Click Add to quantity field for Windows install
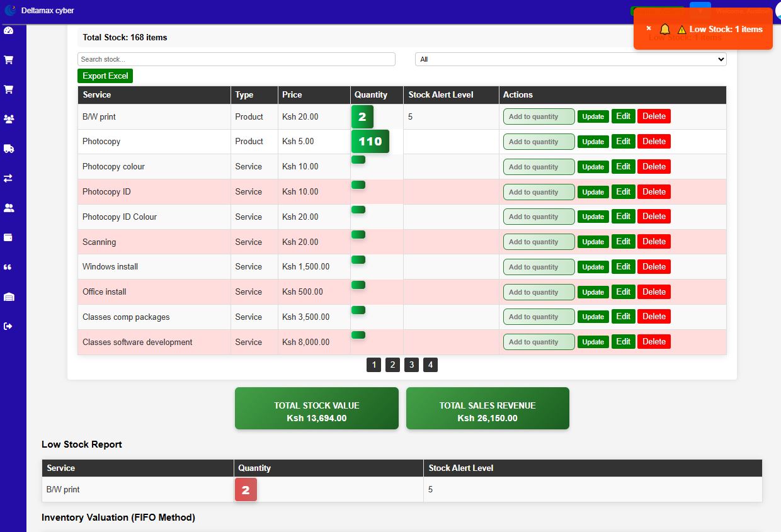 pos(539,267)
